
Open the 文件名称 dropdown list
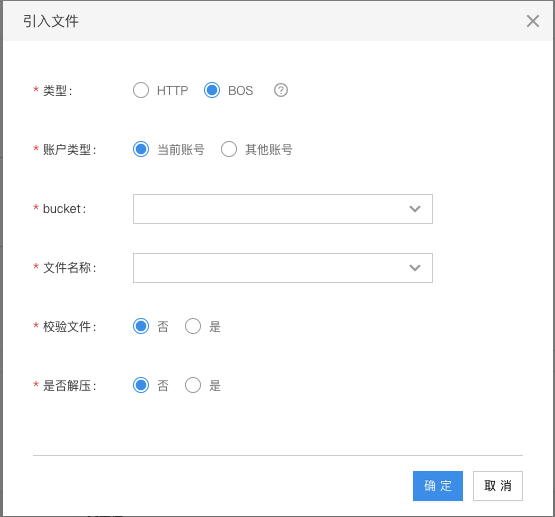[282, 268]
